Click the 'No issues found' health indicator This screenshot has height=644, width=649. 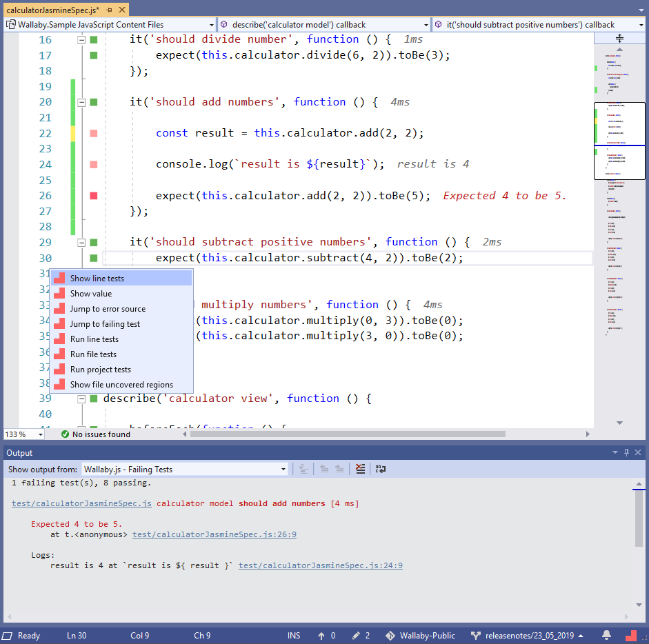point(96,434)
